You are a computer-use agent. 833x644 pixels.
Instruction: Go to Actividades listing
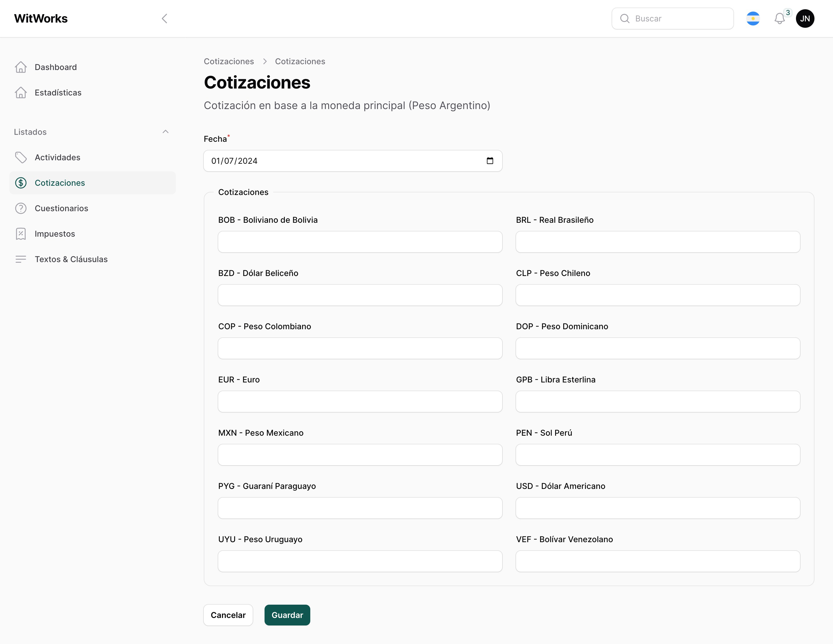pyautogui.click(x=93, y=157)
